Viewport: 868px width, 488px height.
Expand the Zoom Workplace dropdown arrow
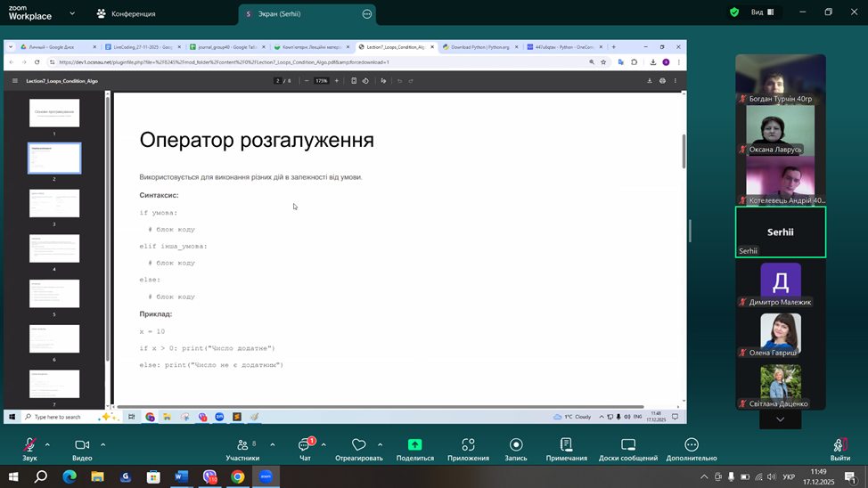tap(72, 13)
